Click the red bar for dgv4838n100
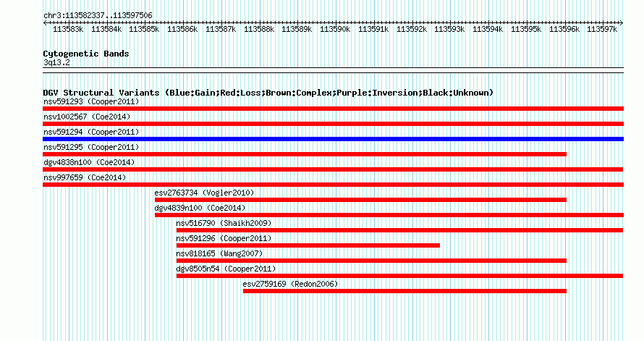The width and height of the screenshot is (644, 341). coord(333,169)
